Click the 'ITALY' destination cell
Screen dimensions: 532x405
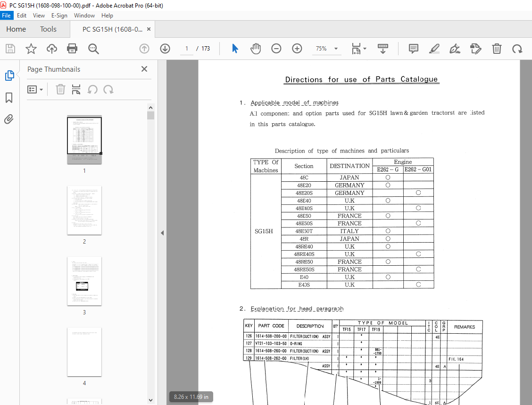click(x=349, y=231)
